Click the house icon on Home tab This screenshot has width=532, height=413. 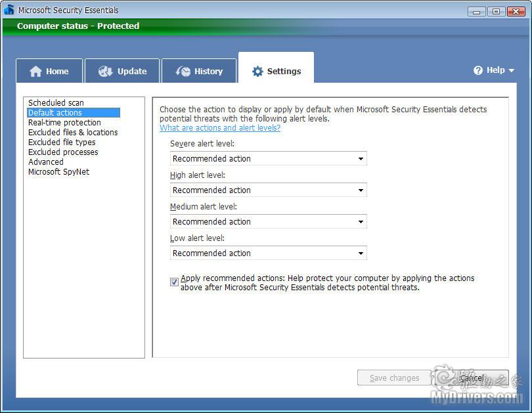click(35, 72)
